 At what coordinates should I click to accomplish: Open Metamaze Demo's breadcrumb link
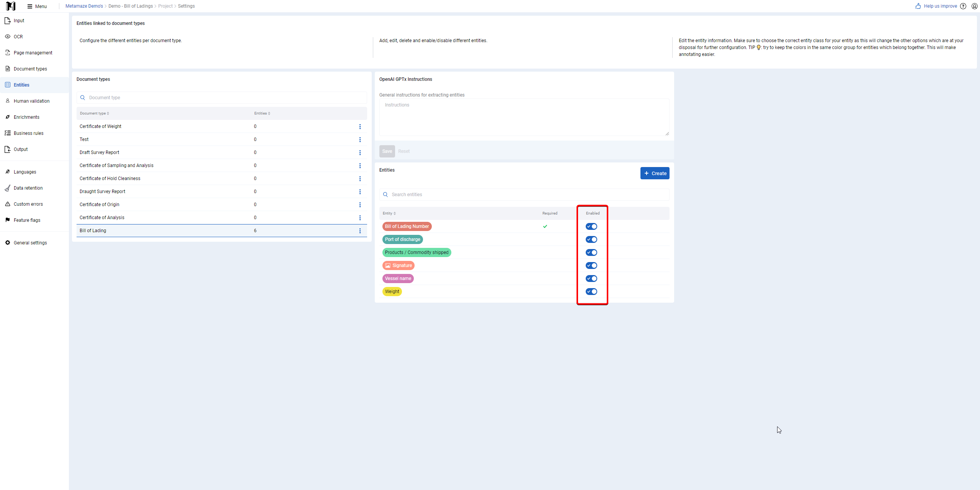(x=84, y=6)
